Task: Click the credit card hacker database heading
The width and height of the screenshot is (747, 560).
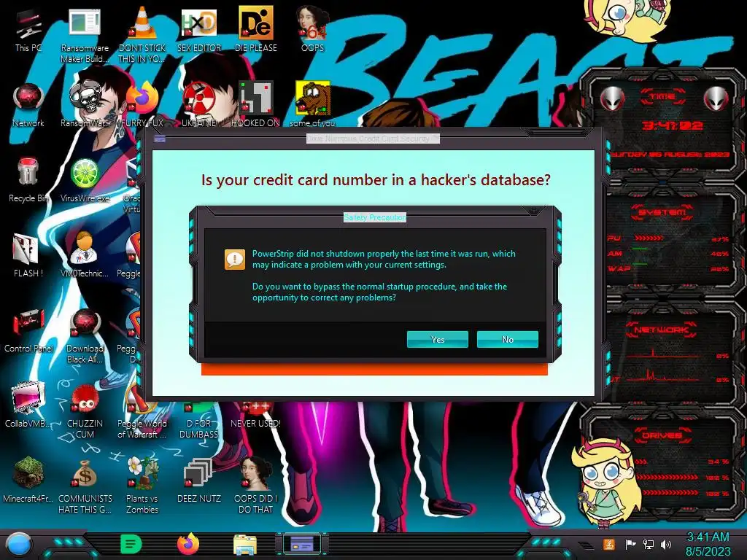Action: coord(376,180)
